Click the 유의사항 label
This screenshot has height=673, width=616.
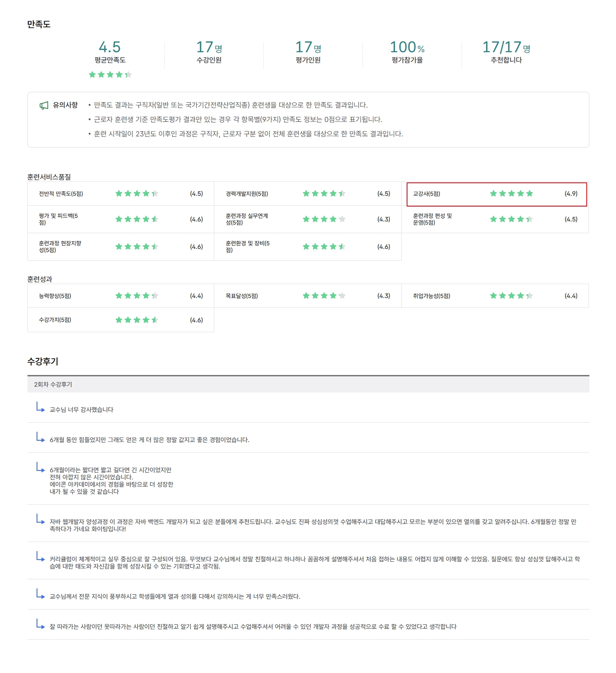(x=65, y=105)
